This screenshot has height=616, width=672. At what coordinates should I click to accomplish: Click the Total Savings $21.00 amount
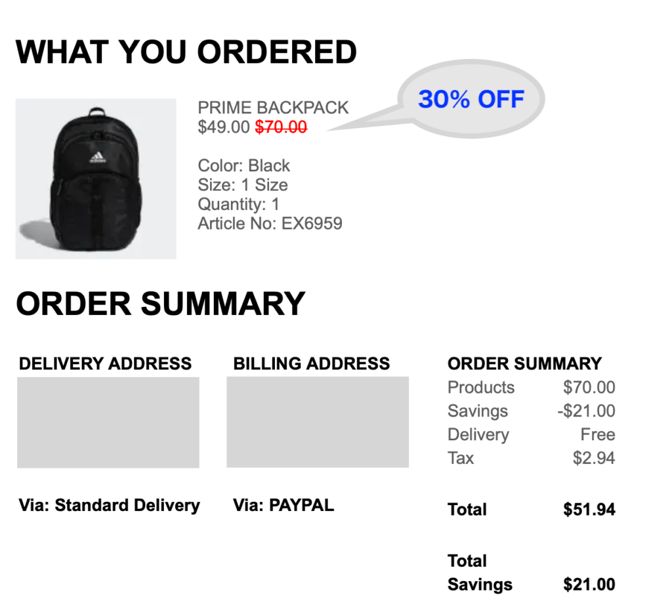(589, 585)
